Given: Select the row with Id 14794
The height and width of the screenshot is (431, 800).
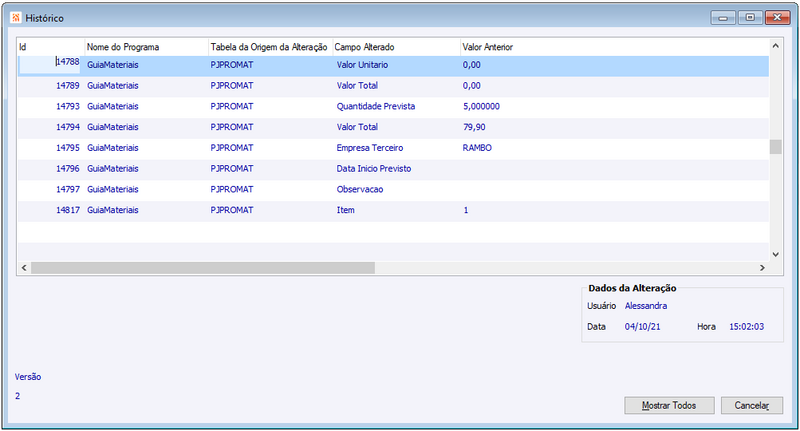Looking at the screenshot, I should (393, 127).
